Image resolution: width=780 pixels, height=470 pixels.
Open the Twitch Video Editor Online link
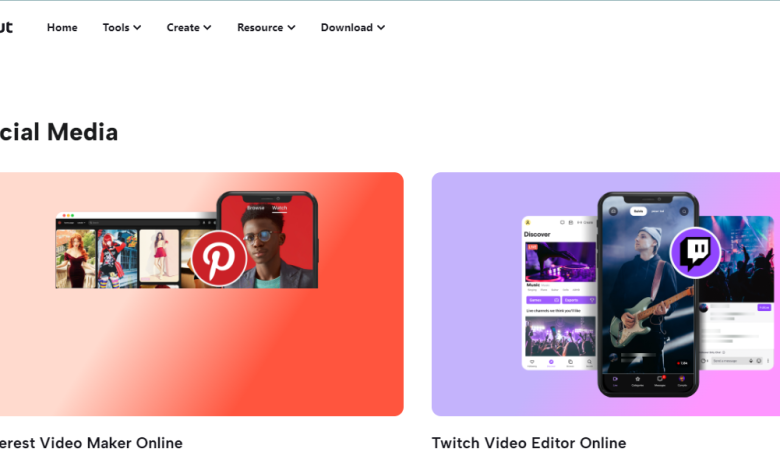click(528, 443)
